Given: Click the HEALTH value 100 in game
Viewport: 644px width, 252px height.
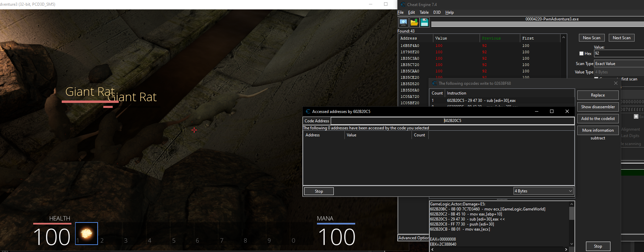Looking at the screenshot, I should [x=52, y=237].
